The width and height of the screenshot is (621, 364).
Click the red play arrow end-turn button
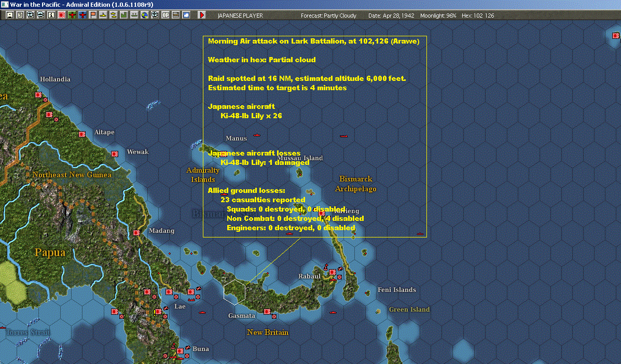click(202, 15)
